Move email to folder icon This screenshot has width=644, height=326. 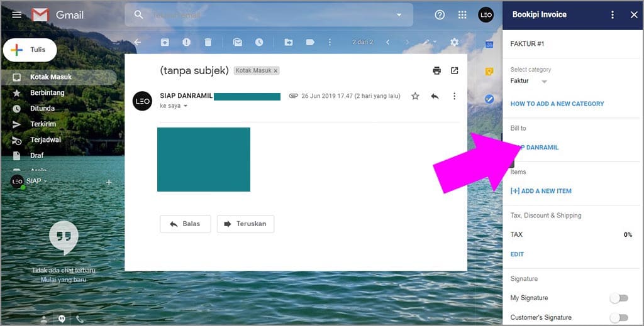tap(289, 42)
